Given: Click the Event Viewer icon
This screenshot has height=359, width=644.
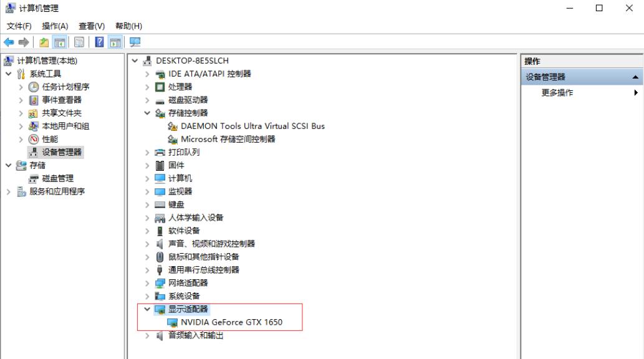Looking at the screenshot, I should (34, 100).
